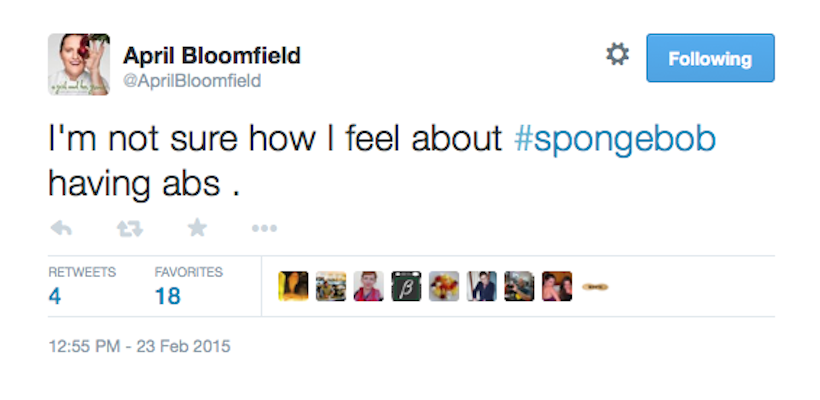Click the second favoriter avatar
This screenshot has height=400, width=820.
[x=331, y=287]
